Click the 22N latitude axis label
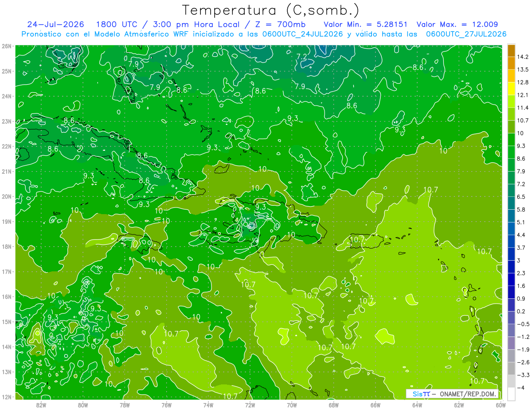The image size is (532, 411). [x=7, y=146]
